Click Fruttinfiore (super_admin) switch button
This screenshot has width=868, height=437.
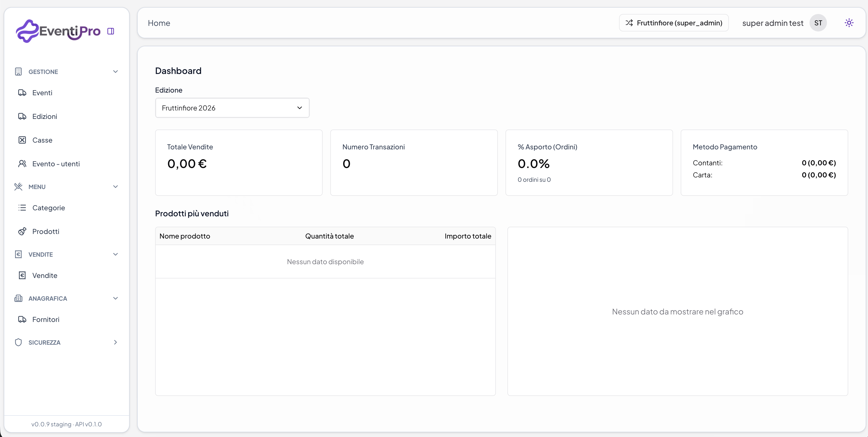point(673,23)
